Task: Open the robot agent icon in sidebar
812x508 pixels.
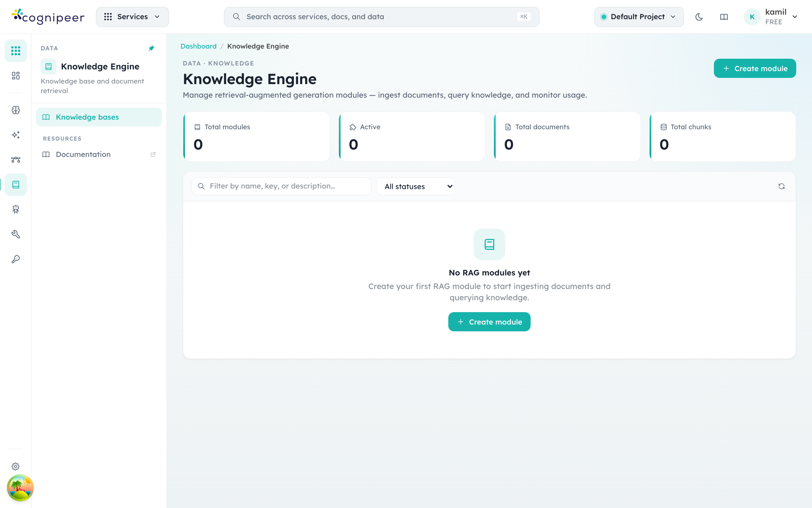Action: click(16, 209)
